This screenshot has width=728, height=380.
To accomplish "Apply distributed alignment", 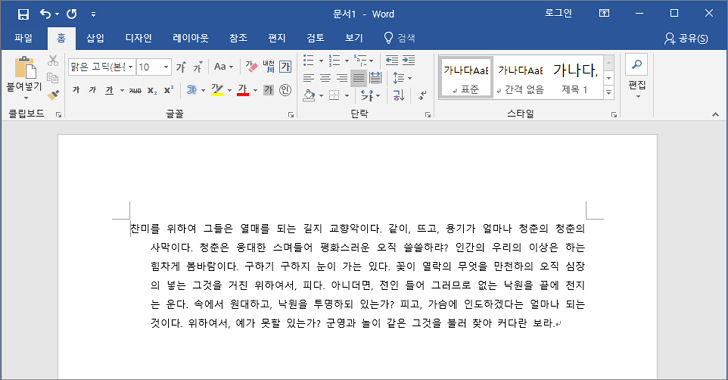I will (375, 78).
